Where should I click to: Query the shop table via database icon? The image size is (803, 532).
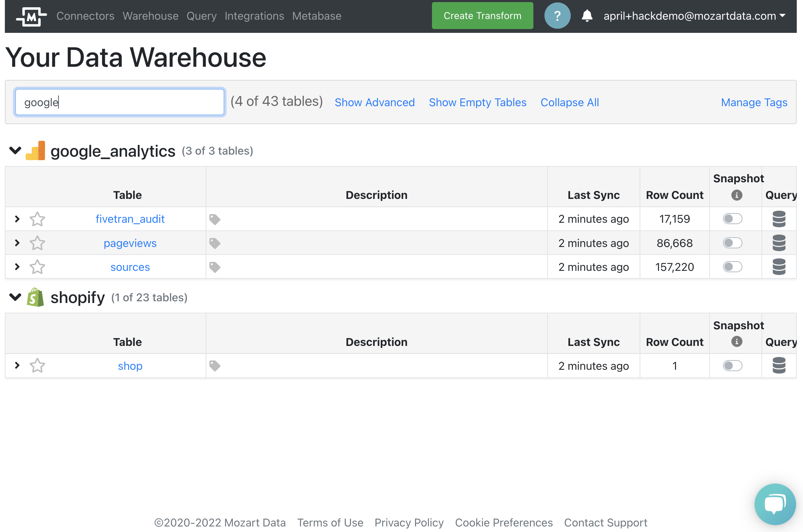[779, 366]
